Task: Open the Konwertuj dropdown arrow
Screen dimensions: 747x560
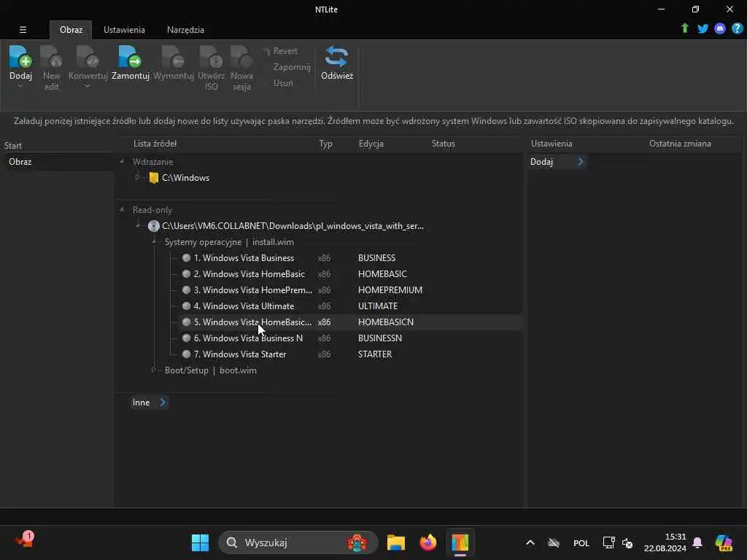Action: tap(88, 86)
